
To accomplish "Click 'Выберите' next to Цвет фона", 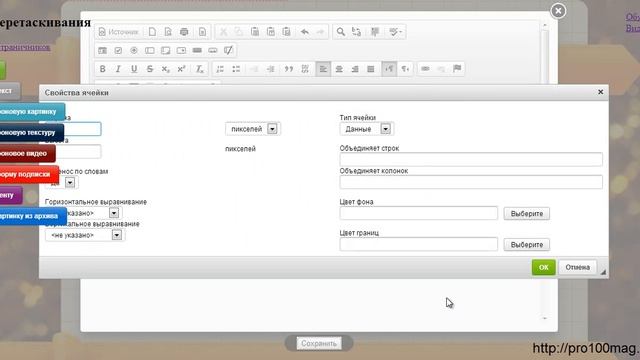I will pos(527,213).
